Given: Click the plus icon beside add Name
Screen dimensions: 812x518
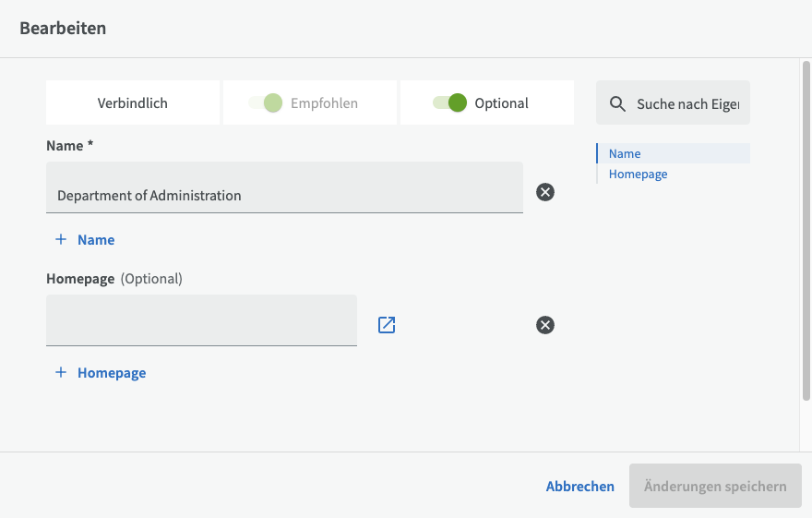Looking at the screenshot, I should [61, 240].
